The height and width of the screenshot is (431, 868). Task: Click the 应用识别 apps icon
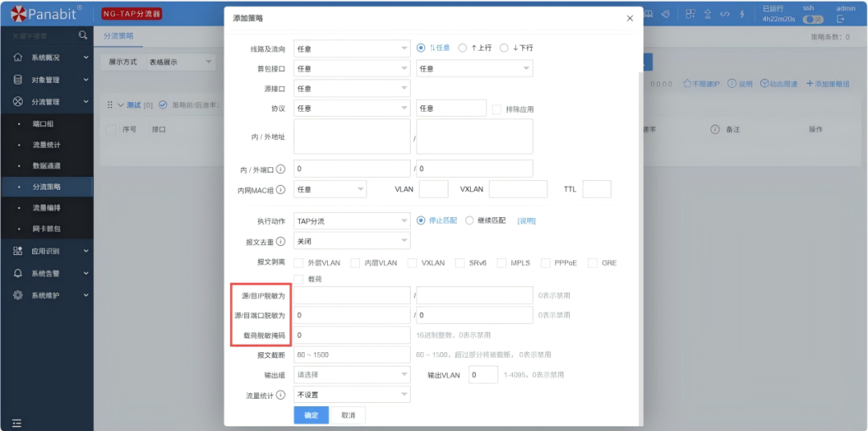pyautogui.click(x=18, y=251)
